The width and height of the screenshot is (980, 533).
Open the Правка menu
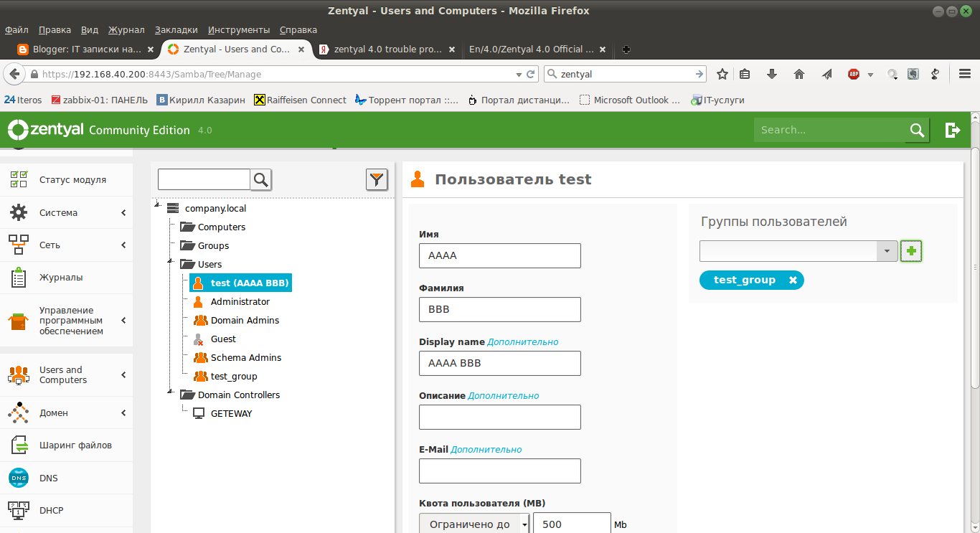click(x=55, y=29)
